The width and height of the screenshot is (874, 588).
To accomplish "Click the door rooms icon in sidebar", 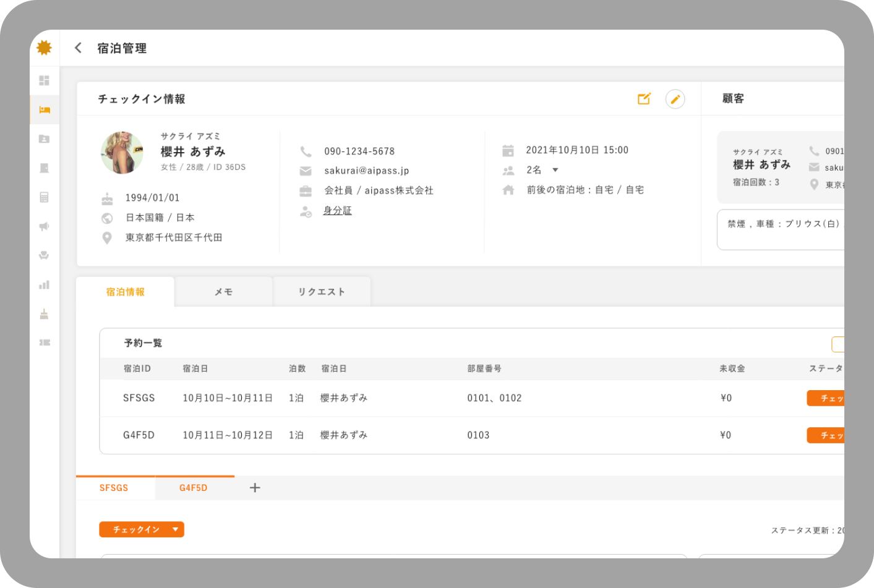I will (44, 168).
